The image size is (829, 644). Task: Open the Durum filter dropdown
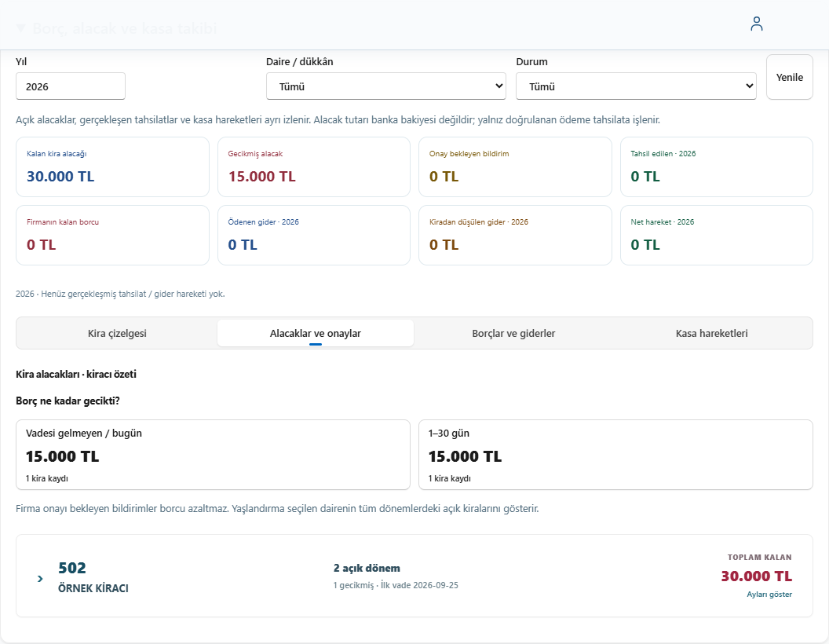click(636, 86)
